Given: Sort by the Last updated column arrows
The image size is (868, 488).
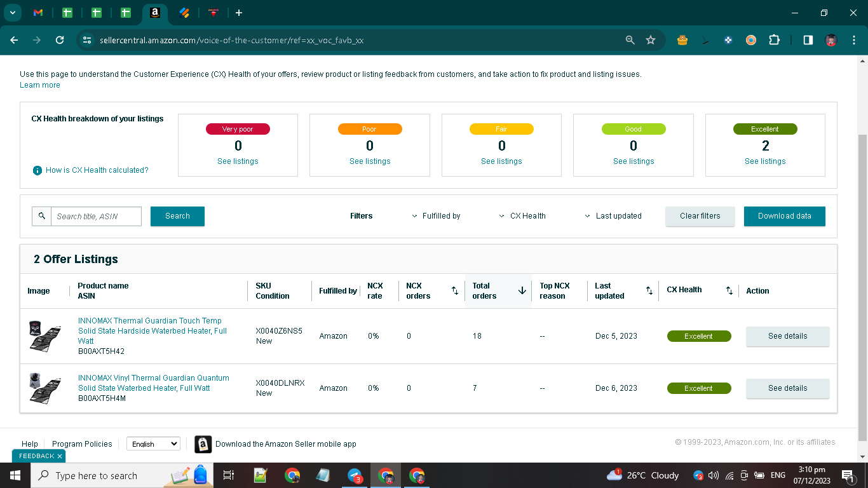Looking at the screenshot, I should tap(649, 291).
